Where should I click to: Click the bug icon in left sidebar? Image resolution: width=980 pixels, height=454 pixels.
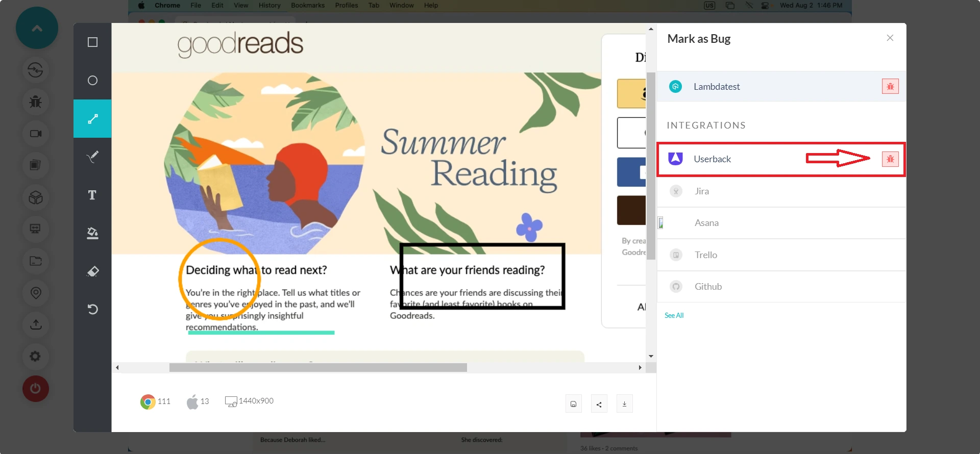[x=35, y=102]
